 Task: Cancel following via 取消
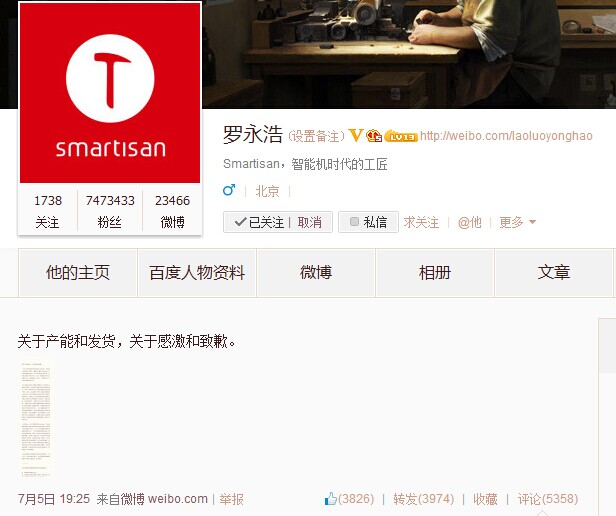pos(309,222)
